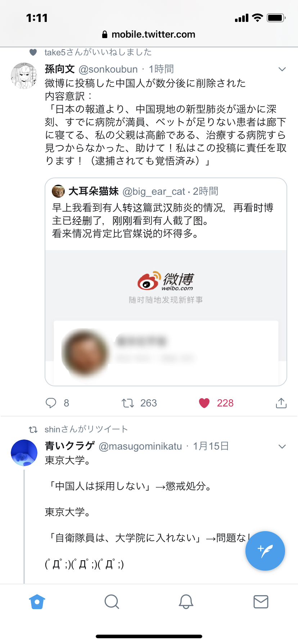
Task: Open Notifications bell in bottom bar
Action: (186, 602)
